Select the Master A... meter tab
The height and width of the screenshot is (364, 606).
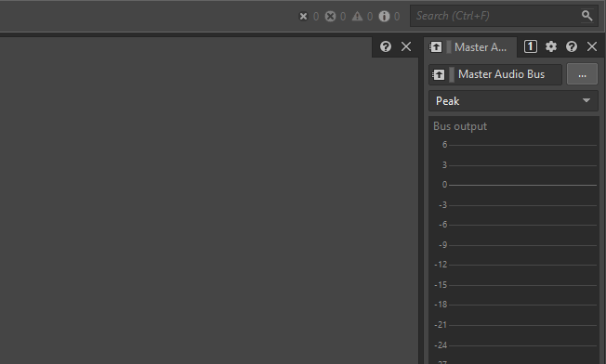point(470,47)
